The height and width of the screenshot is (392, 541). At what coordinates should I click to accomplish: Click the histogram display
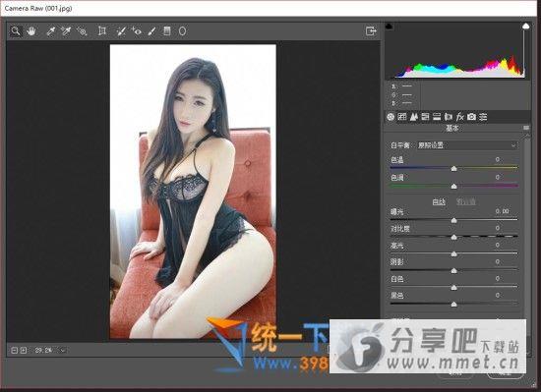(457, 51)
